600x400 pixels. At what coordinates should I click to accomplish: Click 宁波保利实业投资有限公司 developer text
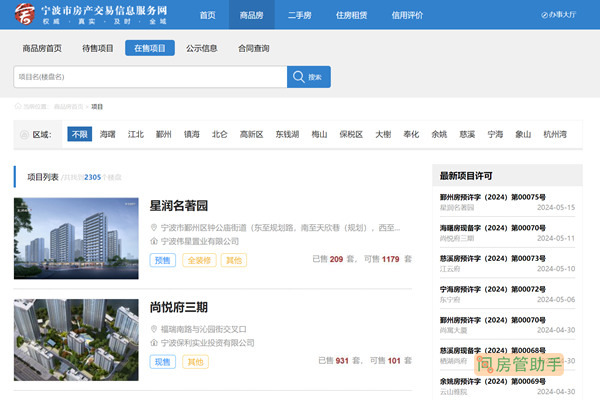207,343
